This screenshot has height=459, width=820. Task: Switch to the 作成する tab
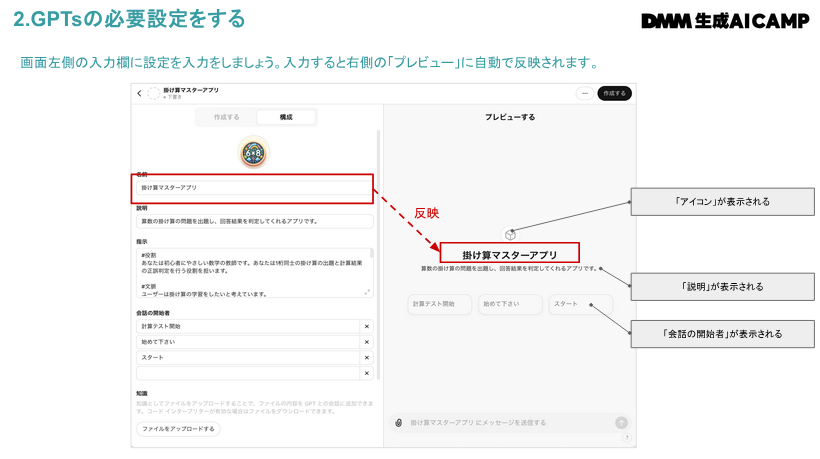pyautogui.click(x=226, y=117)
